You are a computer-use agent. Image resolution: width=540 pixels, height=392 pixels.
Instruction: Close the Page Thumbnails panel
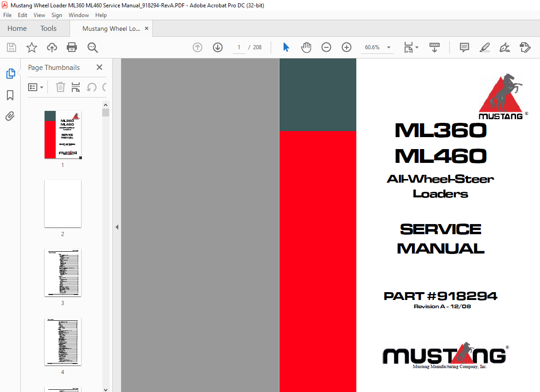tap(99, 67)
